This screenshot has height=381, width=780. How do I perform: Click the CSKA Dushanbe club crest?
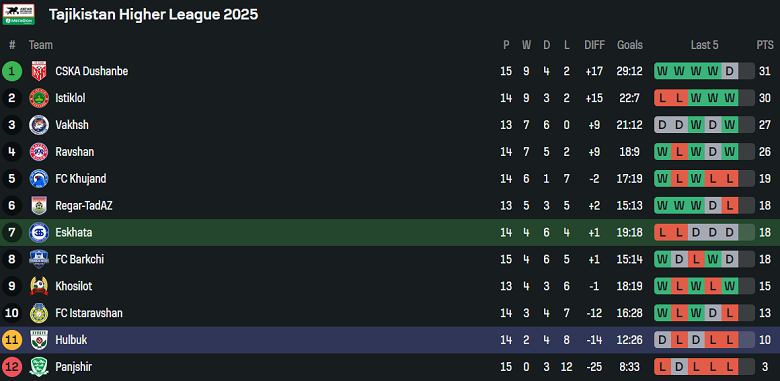tap(39, 71)
